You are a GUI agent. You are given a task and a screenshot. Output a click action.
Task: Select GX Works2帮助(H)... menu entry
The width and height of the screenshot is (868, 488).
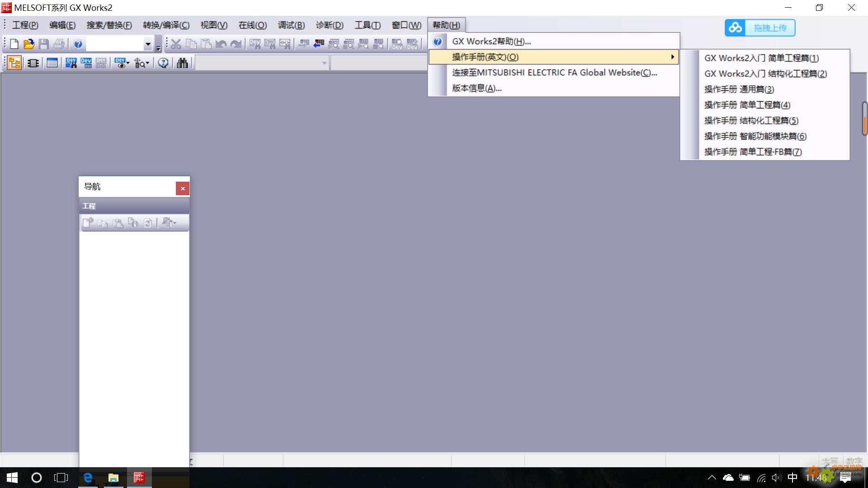(554, 42)
